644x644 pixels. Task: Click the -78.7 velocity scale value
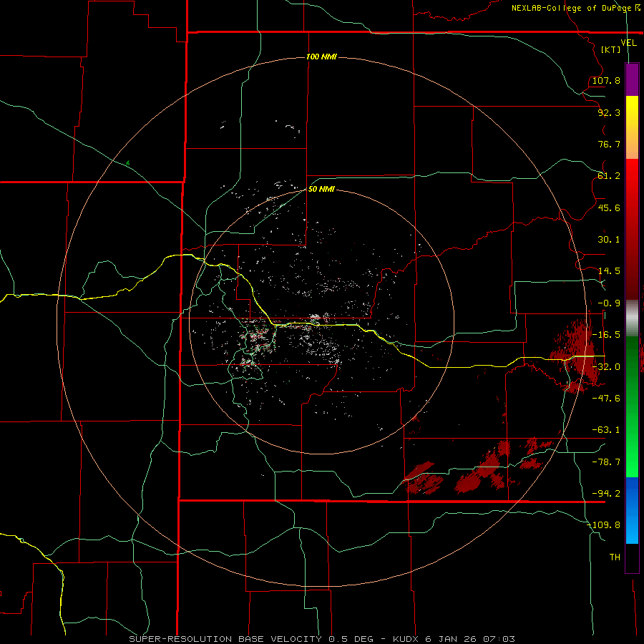coord(606,462)
